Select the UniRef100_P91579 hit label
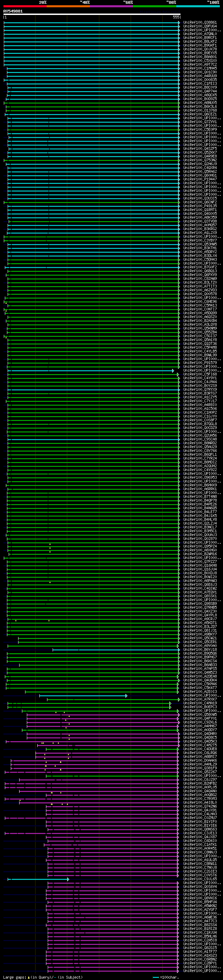This screenshot has height=980, width=223. [x=200, y=363]
